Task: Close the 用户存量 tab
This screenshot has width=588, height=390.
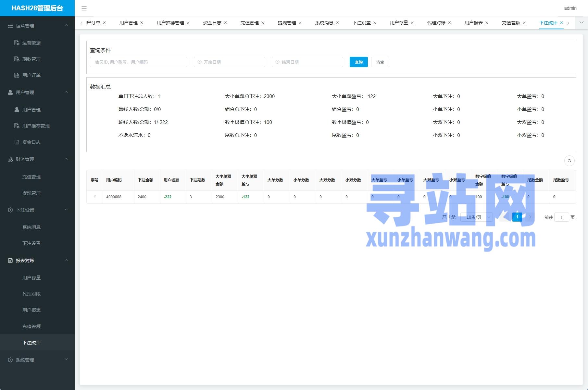Action: pos(412,23)
